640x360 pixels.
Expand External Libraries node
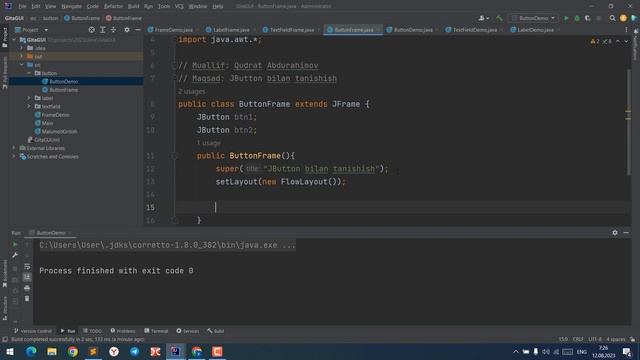pos(14,148)
